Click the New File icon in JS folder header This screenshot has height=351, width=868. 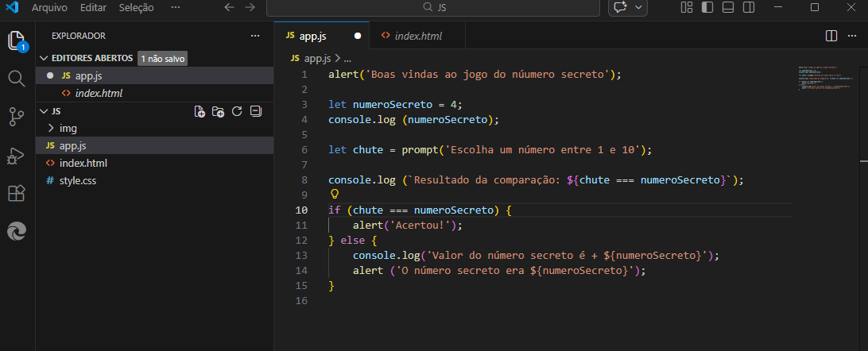point(200,112)
